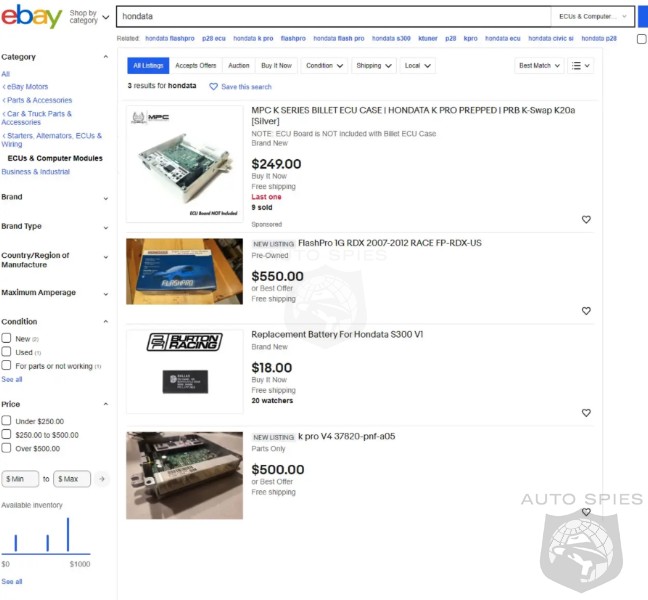This screenshot has width=648, height=600.
Task: Click the hondata search input field
Action: coord(334,17)
